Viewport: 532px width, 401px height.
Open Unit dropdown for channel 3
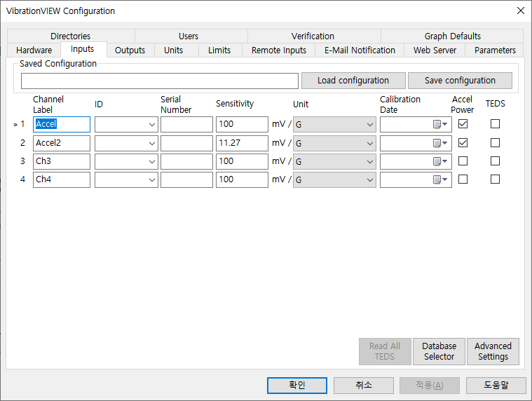point(370,161)
